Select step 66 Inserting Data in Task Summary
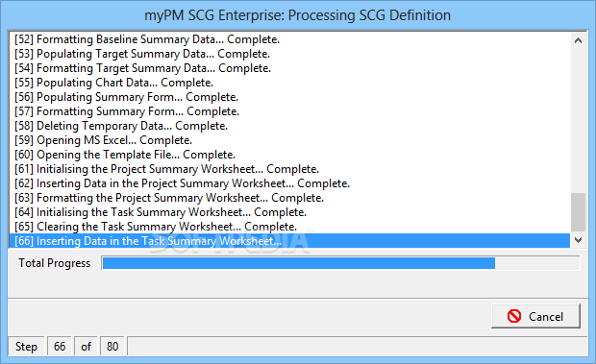The image size is (596, 364). tap(289, 241)
